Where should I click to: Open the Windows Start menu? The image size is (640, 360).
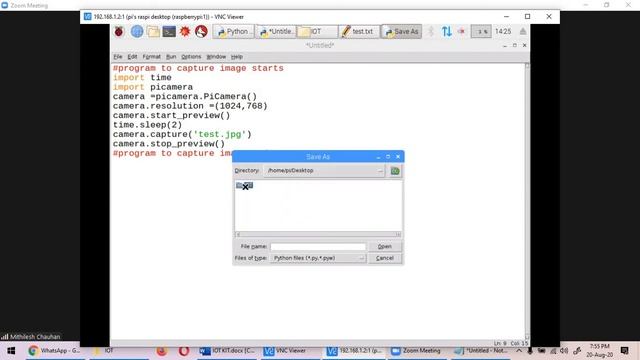tap(11, 351)
